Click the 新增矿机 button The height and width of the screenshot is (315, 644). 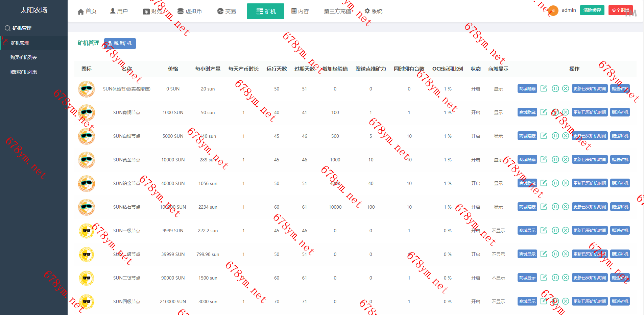(x=120, y=44)
